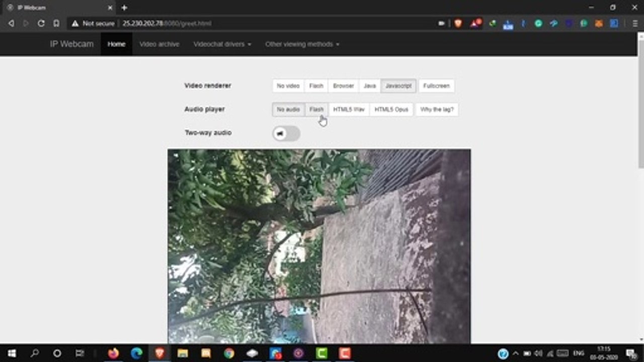Viewport: 644px width, 362px height.
Task: Select HTML5 Wav audio player
Action: [x=349, y=110]
